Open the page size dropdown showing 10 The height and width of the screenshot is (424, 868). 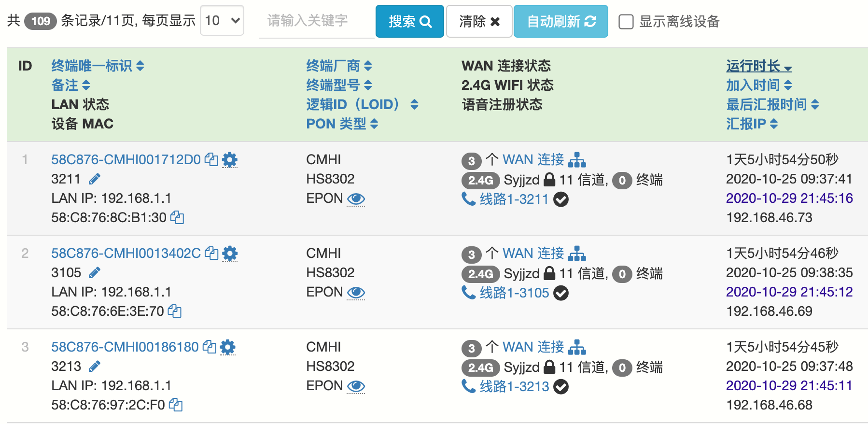[x=222, y=21]
